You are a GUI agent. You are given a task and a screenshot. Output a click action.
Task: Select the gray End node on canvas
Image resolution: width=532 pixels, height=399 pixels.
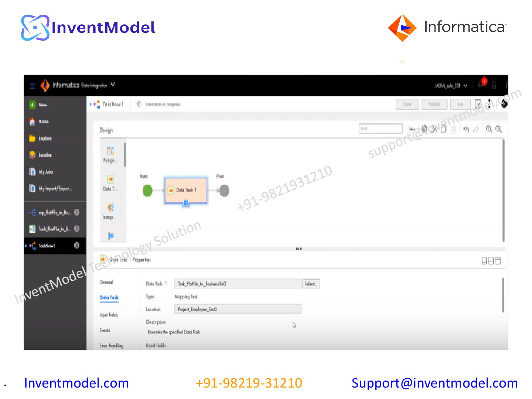224,191
